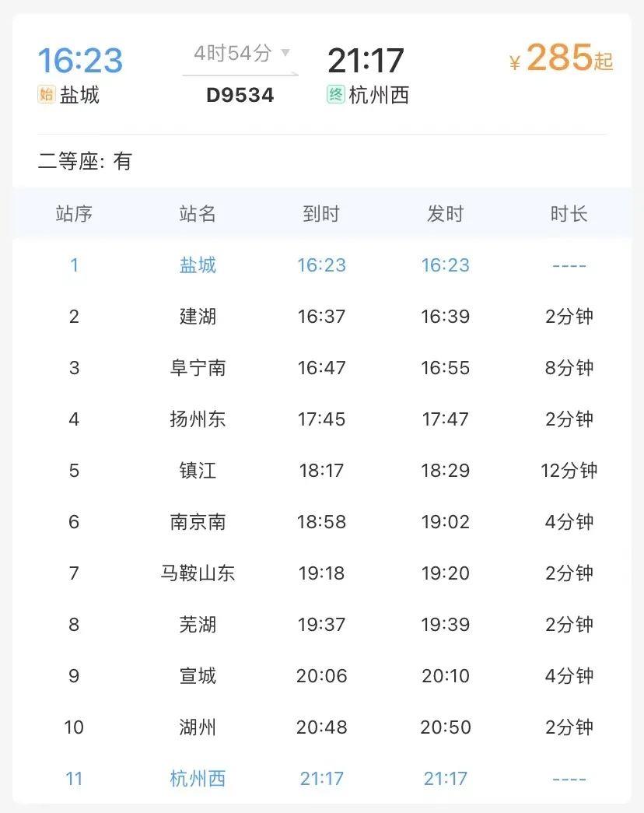Image resolution: width=644 pixels, height=813 pixels.
Task: Choose the 芜湖 station entry
Action: [x=198, y=624]
